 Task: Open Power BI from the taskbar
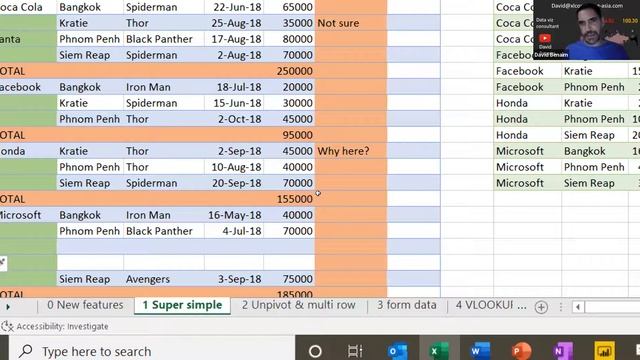coord(604,351)
